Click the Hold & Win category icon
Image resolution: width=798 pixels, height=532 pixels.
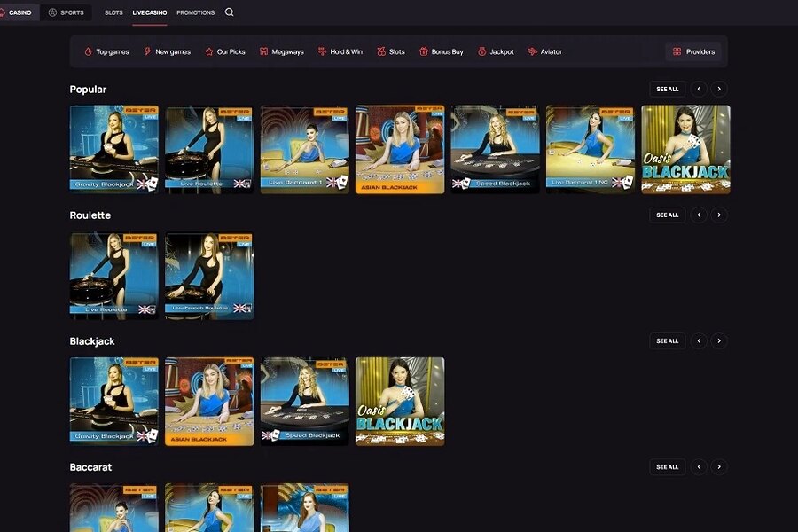322,51
